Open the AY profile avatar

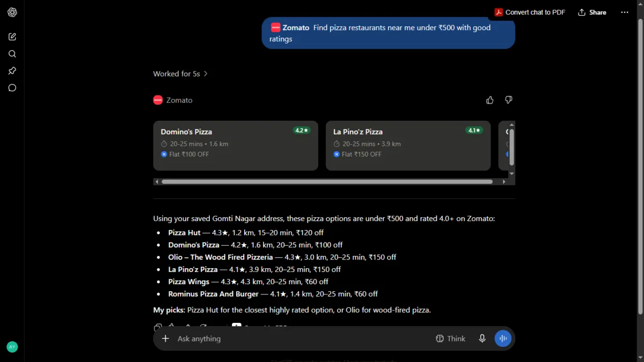point(12,347)
